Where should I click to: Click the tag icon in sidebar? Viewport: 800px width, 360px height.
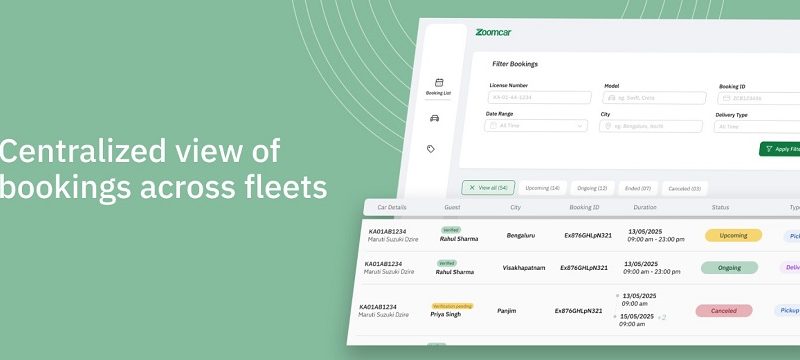pyautogui.click(x=431, y=149)
